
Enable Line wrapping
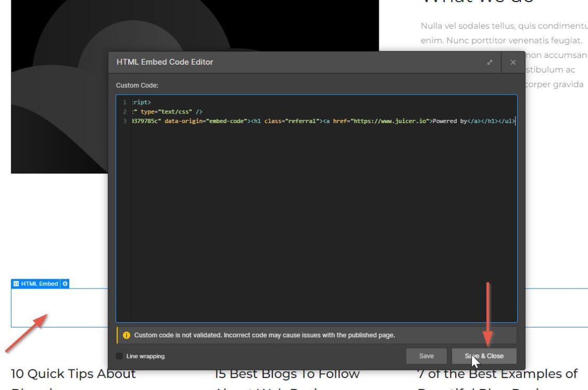pyautogui.click(x=119, y=356)
